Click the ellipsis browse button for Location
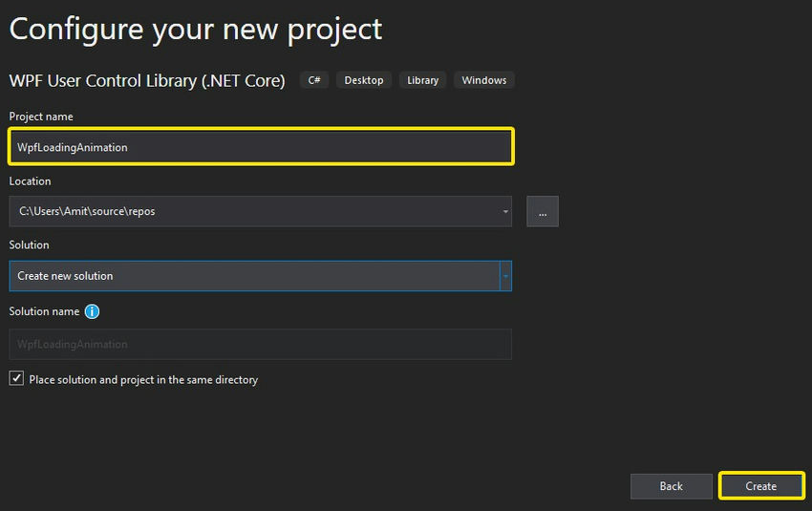The width and height of the screenshot is (812, 511). click(x=542, y=212)
